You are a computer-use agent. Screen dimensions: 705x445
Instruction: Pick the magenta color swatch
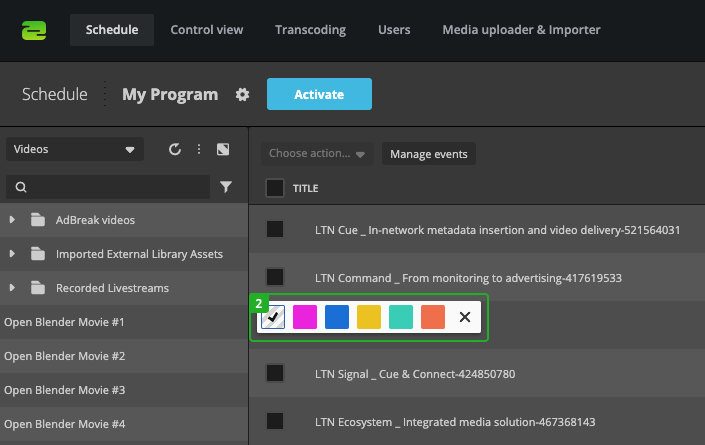pos(304,318)
